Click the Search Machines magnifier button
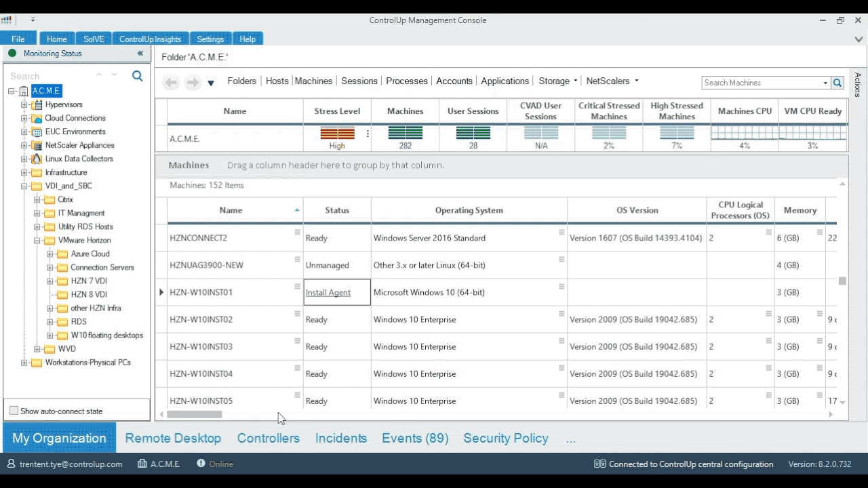The image size is (868, 488). pos(837,83)
